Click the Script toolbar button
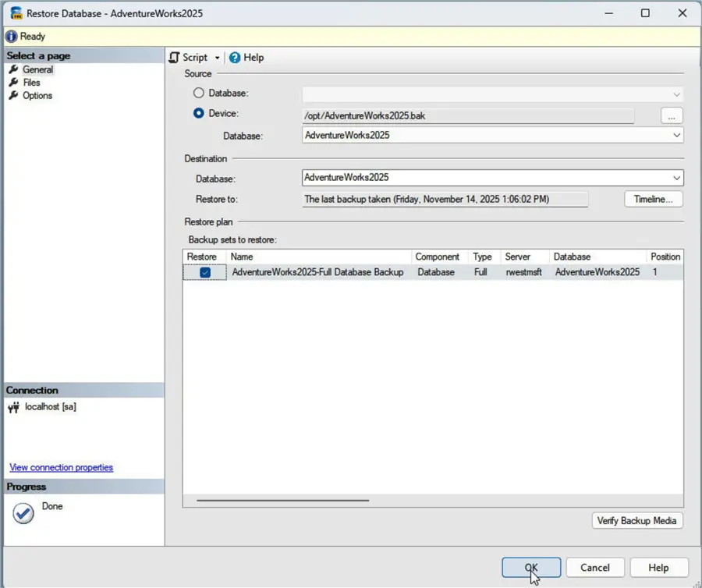Screen dimensions: 702x588 (189, 57)
